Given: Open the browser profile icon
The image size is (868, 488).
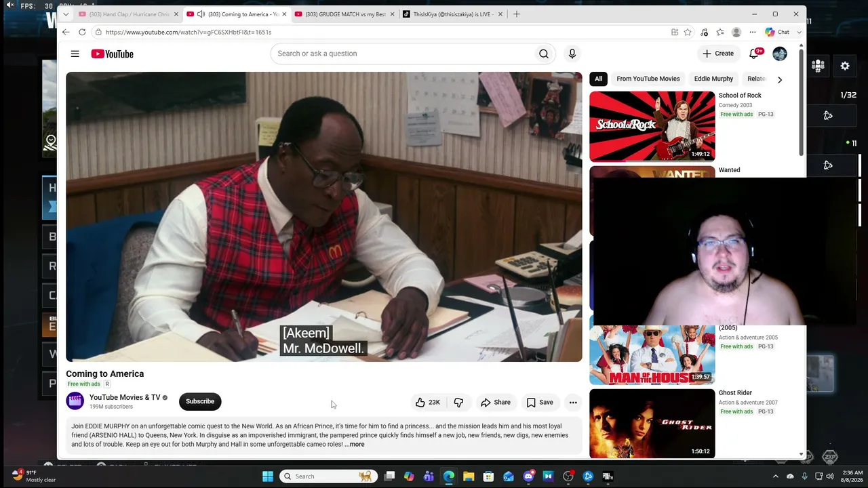Looking at the screenshot, I should 736,32.
